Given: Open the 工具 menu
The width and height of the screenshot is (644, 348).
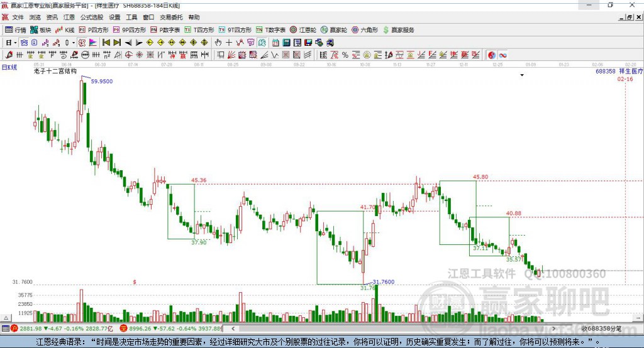Looking at the screenshot, I should [131, 17].
